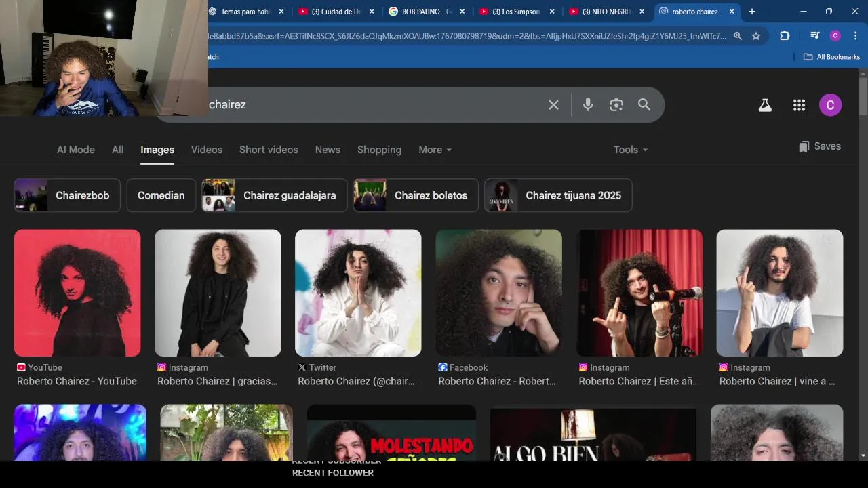
Task: Open the ALGO BIEN thumbnail image
Action: coord(593,433)
